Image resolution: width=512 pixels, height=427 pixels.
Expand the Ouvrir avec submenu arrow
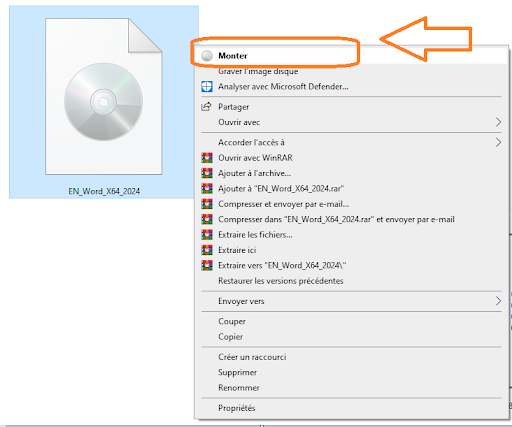tap(498, 122)
